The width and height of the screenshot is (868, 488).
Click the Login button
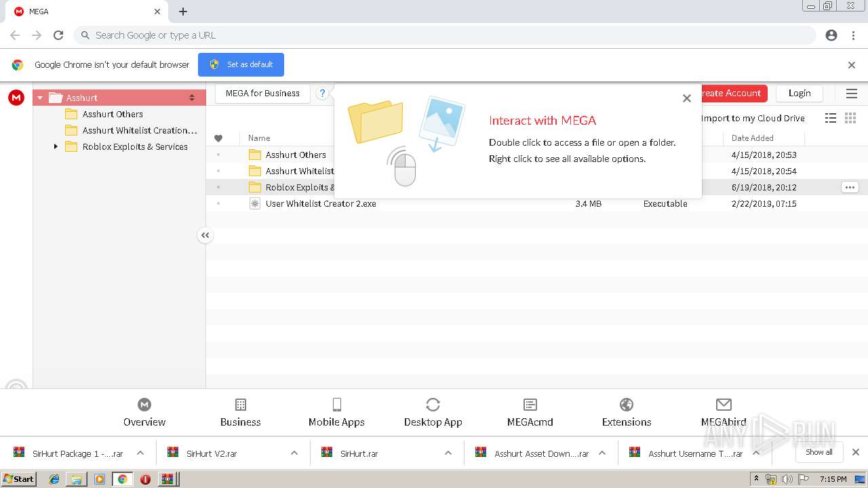[800, 94]
